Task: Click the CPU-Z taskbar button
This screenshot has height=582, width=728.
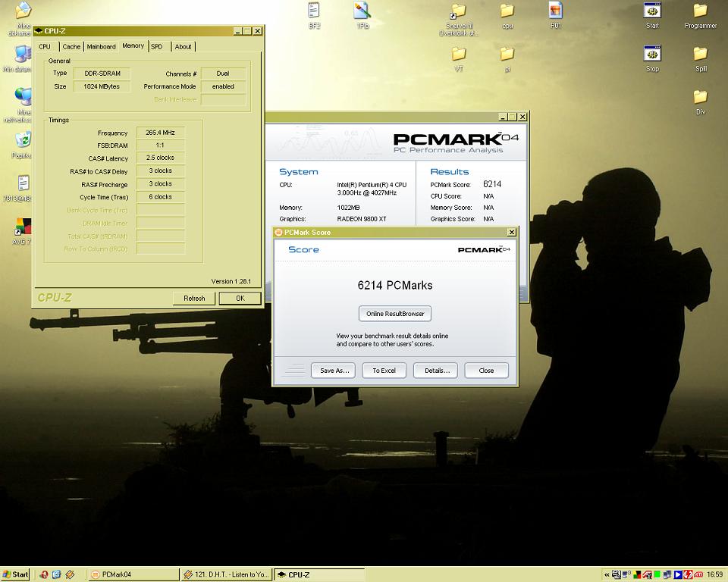Action: click(319, 574)
